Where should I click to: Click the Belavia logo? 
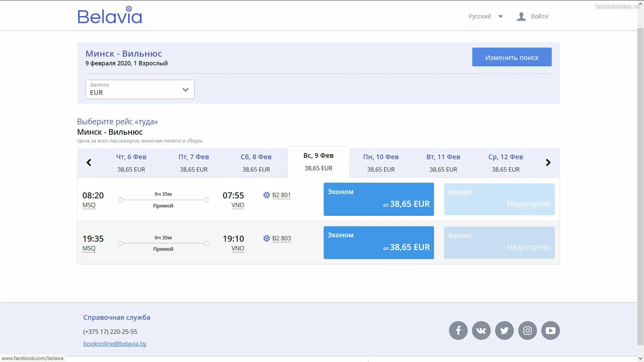click(110, 15)
